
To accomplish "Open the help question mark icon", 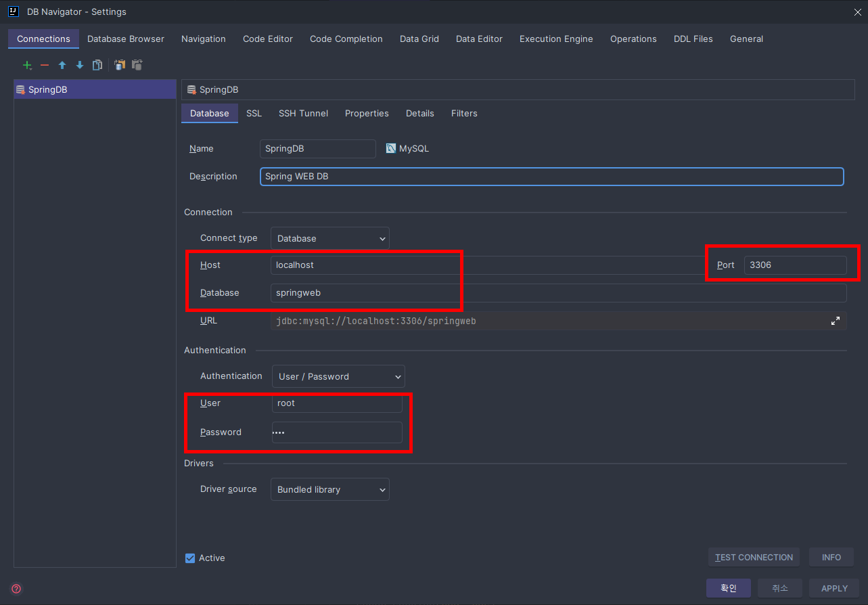I will point(16,589).
